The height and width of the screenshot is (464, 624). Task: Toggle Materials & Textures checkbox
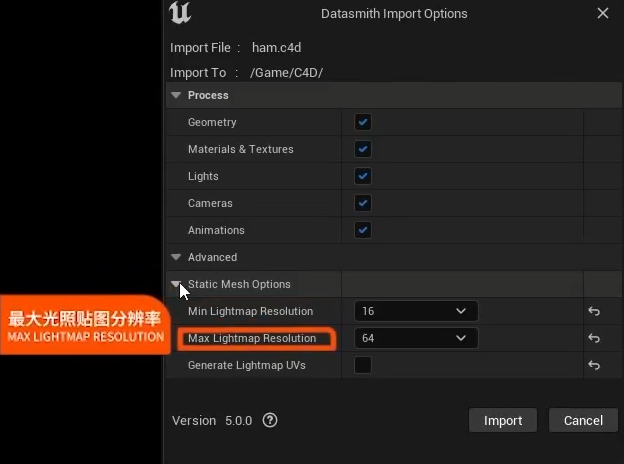click(363, 149)
